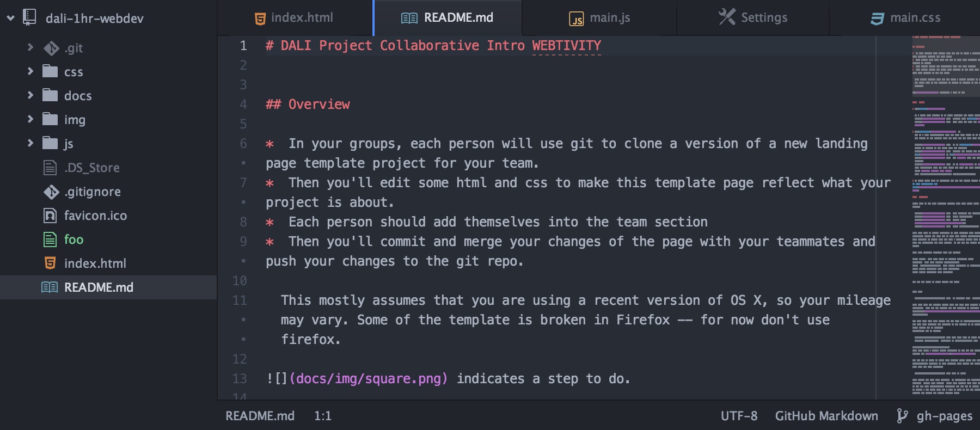The height and width of the screenshot is (430, 980).
Task: Click the UTF-8 encoding selector
Action: (739, 416)
